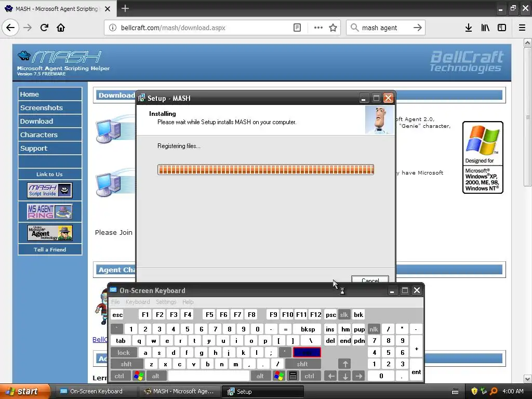Toggle reader view icon in address bar
The width and height of the screenshot is (532, 399).
[297, 28]
